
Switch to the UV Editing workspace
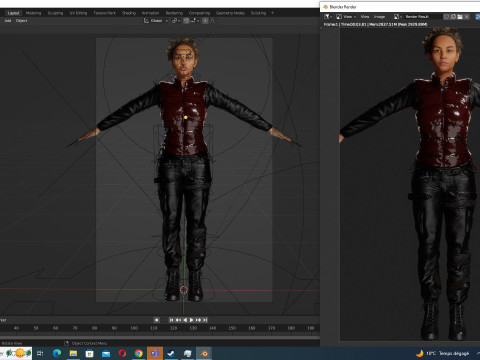click(78, 13)
